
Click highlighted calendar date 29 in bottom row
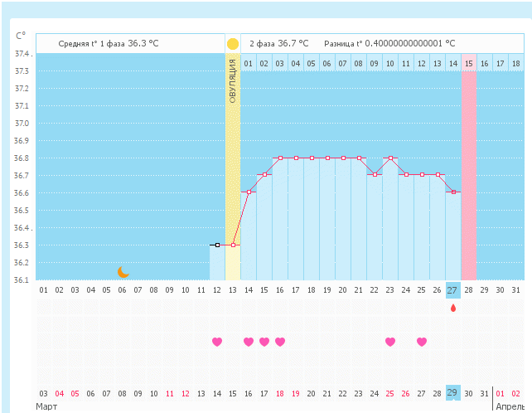pyautogui.click(x=452, y=392)
